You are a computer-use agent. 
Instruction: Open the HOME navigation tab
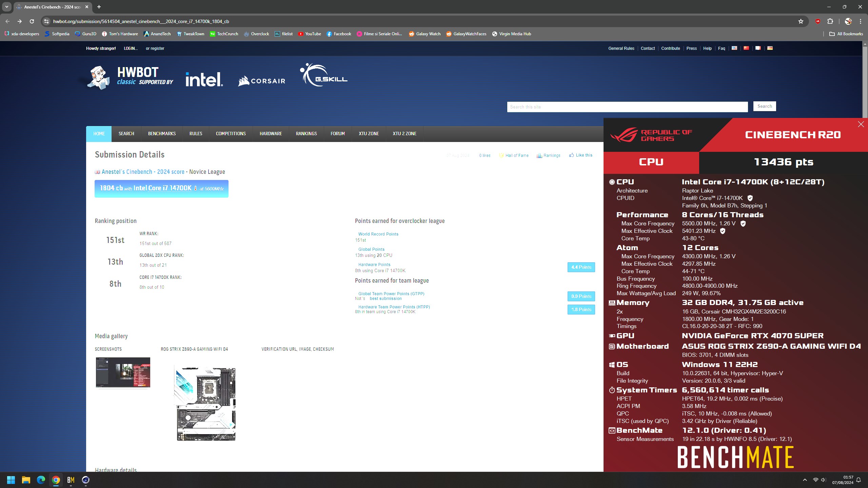(x=99, y=134)
